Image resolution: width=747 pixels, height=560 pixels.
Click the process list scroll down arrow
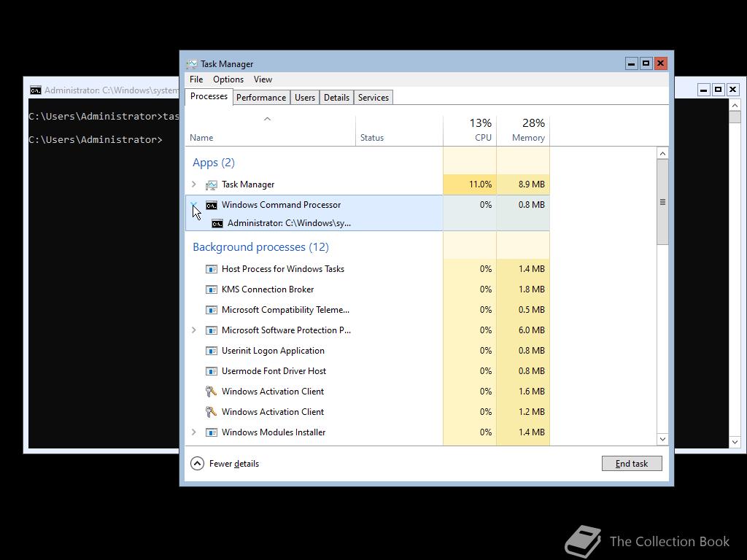662,439
